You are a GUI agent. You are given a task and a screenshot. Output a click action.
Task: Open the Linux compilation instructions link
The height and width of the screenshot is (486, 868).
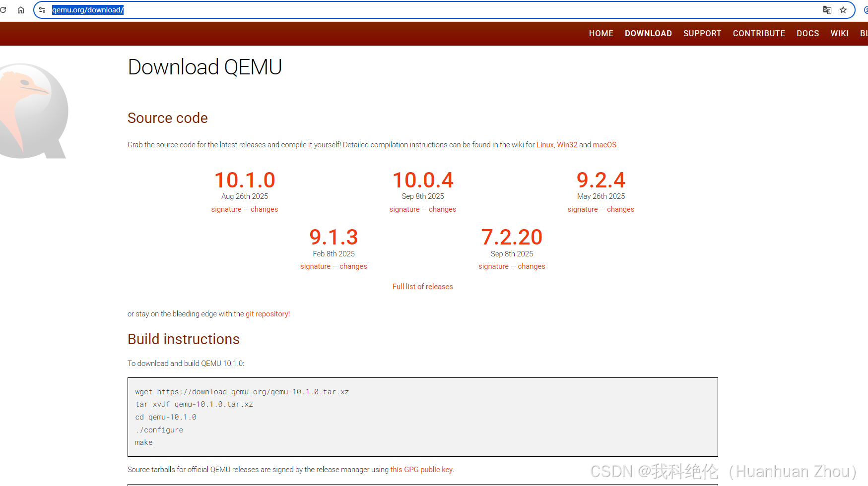(544, 144)
